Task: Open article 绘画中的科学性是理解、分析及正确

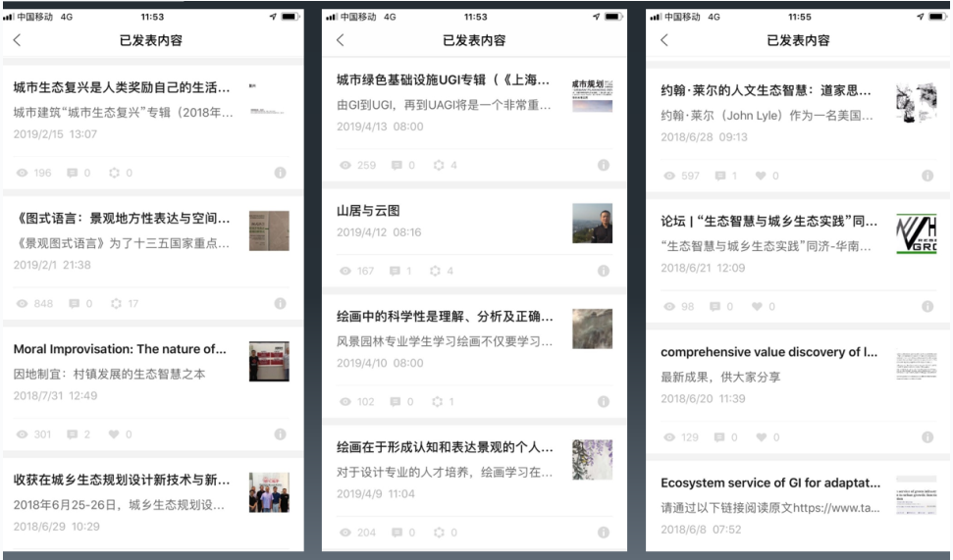Action: coord(445,316)
